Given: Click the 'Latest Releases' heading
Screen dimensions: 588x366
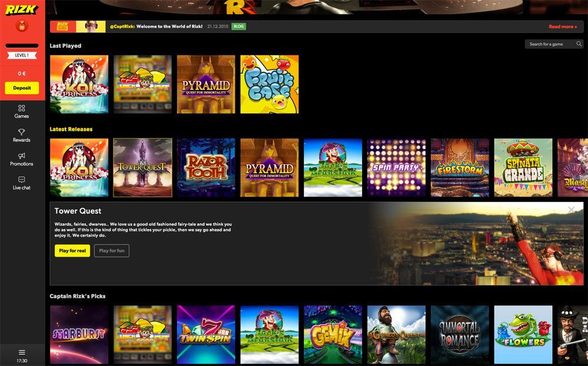Looking at the screenshot, I should 71,129.
